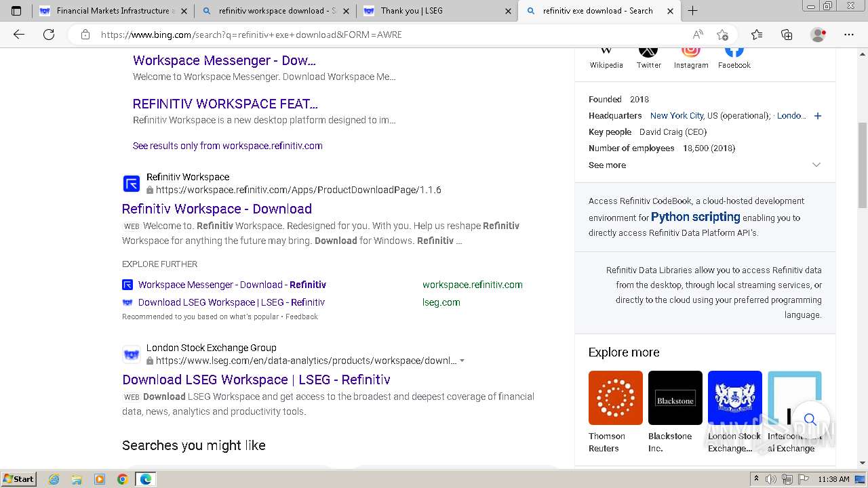Expand the headquarters plus sign
Screen dimensions: 868x488
click(818, 116)
